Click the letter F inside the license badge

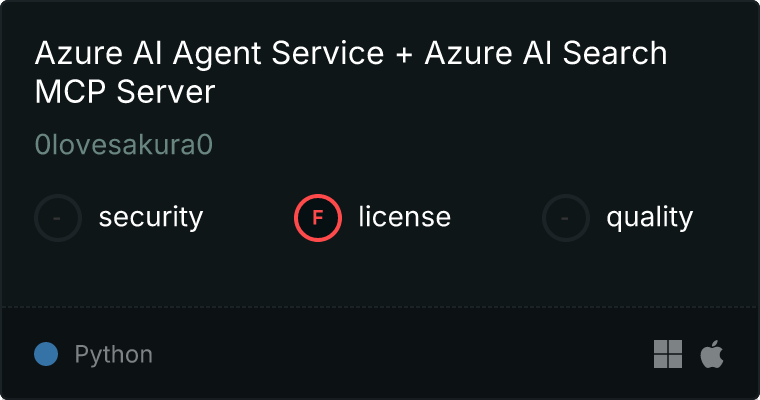pyautogui.click(x=317, y=217)
